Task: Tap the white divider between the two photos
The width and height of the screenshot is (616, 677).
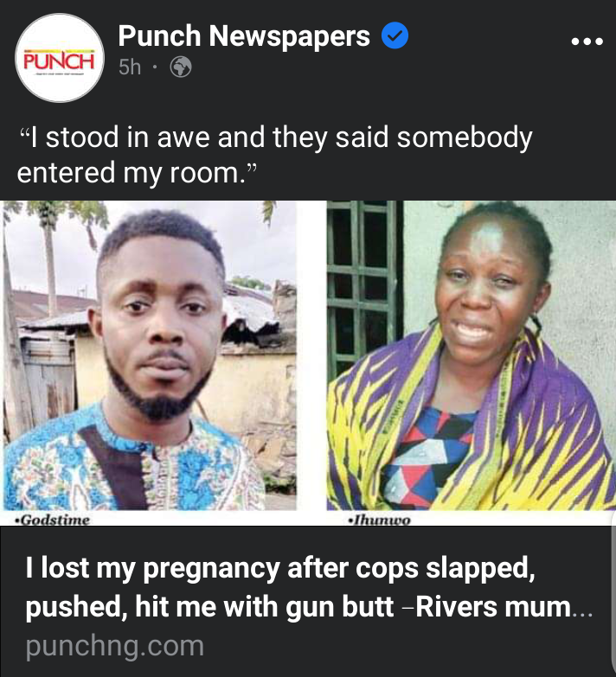Action: coord(311,355)
